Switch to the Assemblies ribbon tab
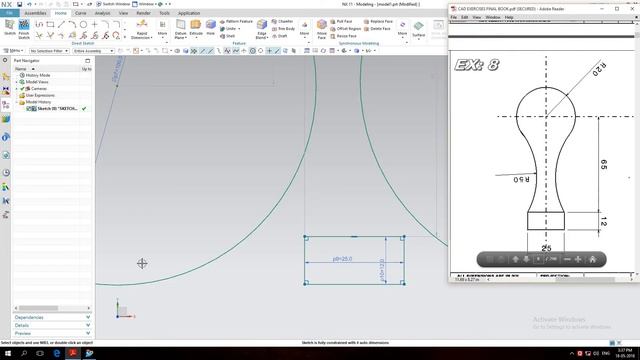This screenshot has height=360, width=640. [x=36, y=13]
